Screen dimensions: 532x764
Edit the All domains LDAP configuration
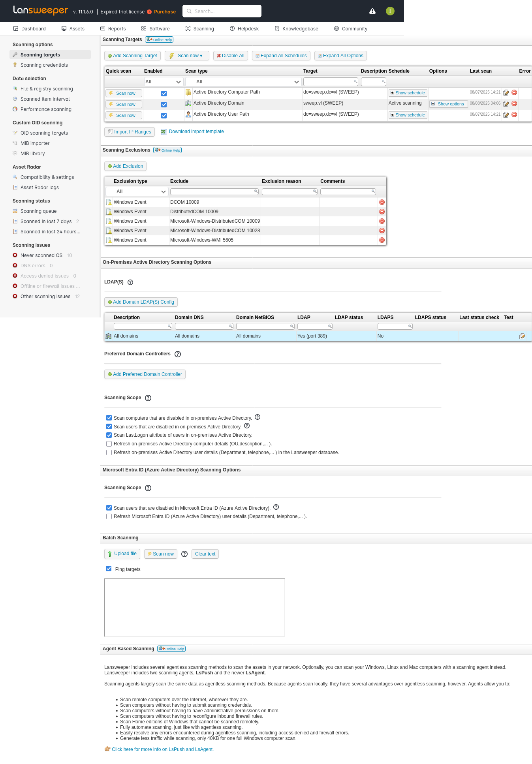(x=522, y=336)
